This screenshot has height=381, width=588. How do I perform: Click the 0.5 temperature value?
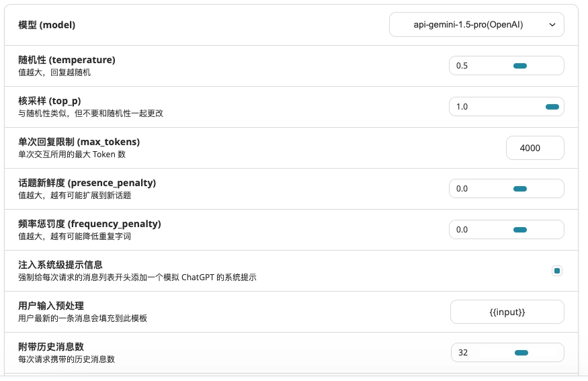[462, 66]
